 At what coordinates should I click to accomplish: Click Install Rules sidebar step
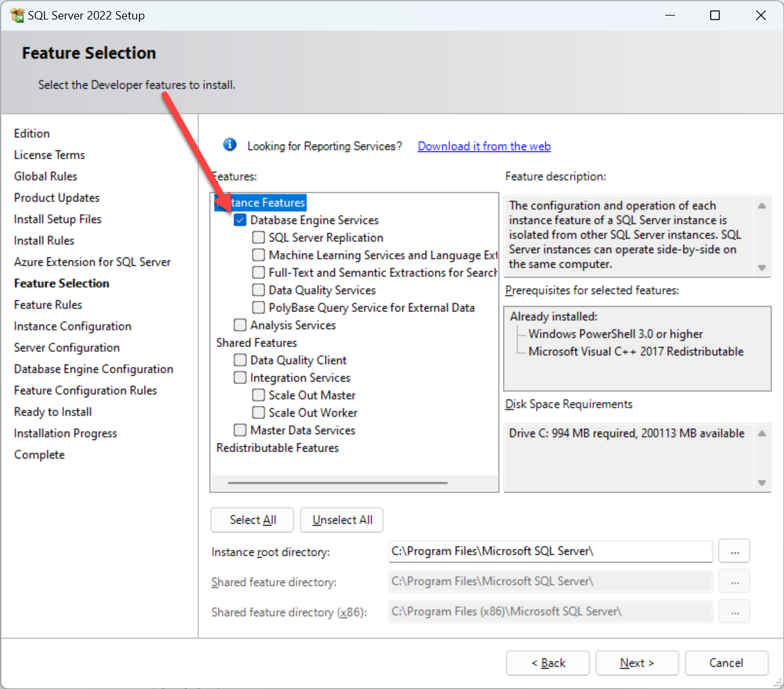pos(44,240)
